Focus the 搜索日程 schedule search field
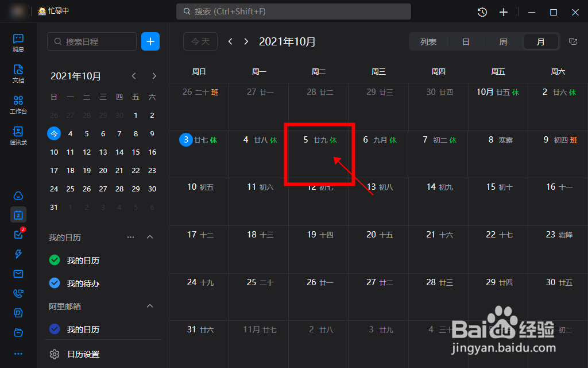The height and width of the screenshot is (368, 588). click(x=92, y=41)
